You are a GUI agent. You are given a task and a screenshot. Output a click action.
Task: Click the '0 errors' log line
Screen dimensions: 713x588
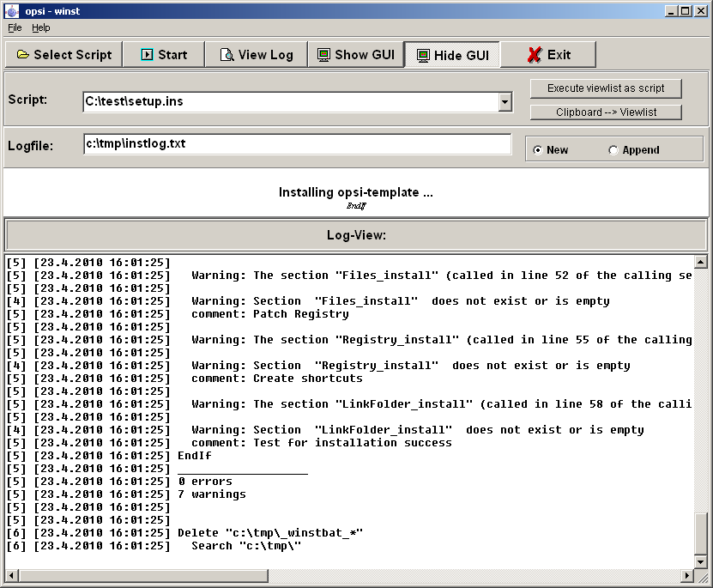(205, 482)
